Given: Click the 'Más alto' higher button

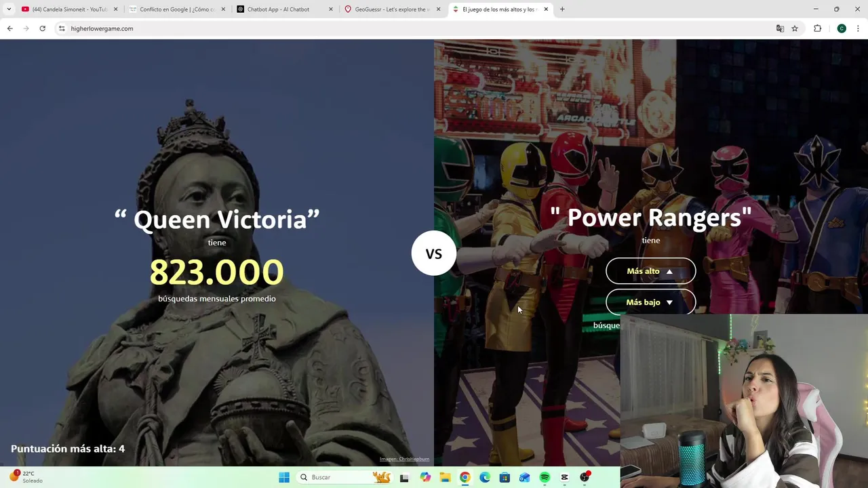Looking at the screenshot, I should pyautogui.click(x=650, y=271).
